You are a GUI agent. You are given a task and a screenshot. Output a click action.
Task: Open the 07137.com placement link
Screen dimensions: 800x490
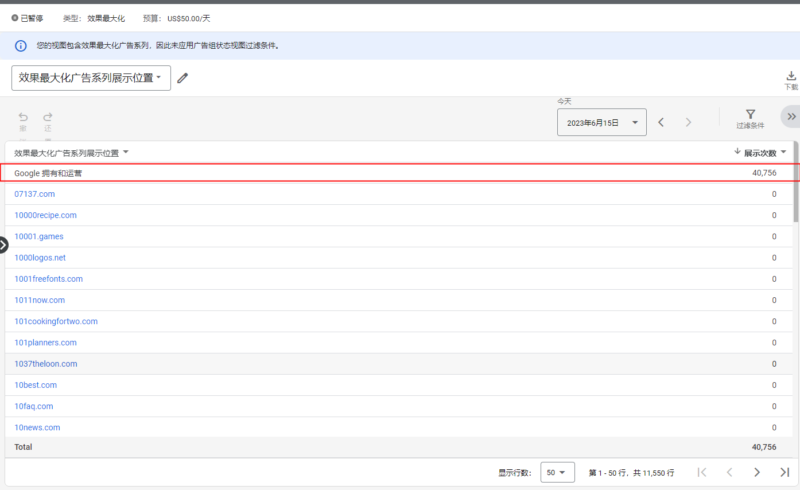pyautogui.click(x=34, y=194)
